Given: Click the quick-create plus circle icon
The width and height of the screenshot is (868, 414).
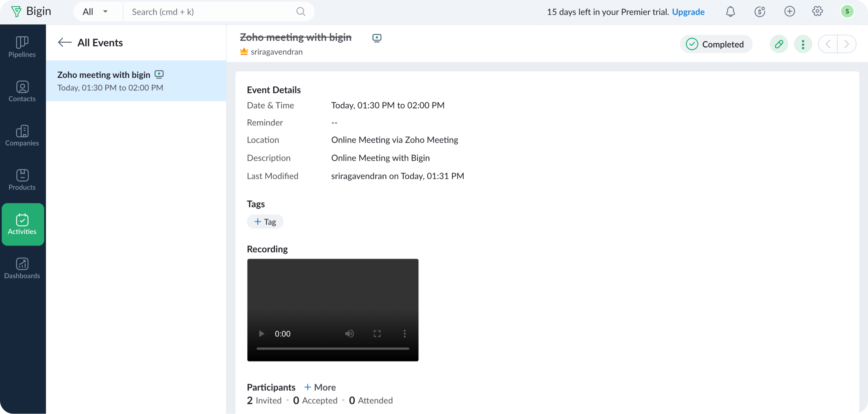Looking at the screenshot, I should (x=789, y=12).
